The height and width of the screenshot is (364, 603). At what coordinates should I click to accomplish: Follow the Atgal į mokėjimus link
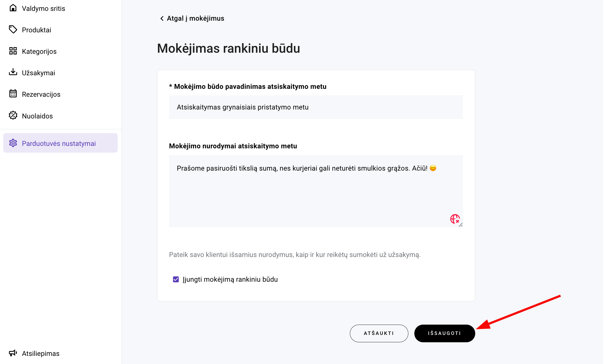[x=195, y=18]
